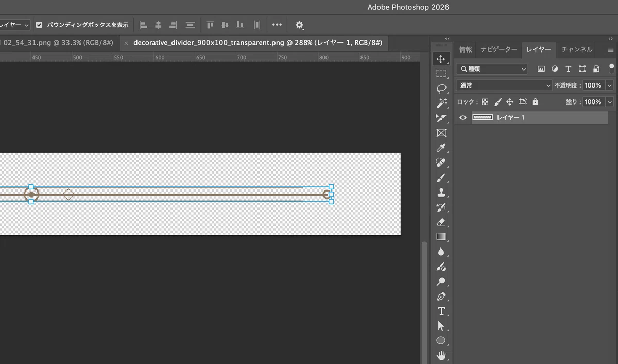Open the three-dots more align options

click(277, 25)
